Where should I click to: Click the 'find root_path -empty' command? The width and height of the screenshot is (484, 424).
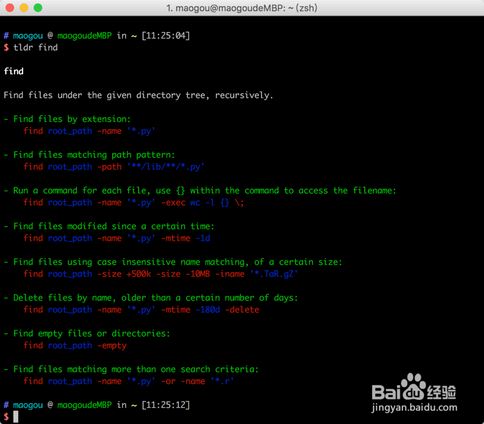(x=75, y=345)
